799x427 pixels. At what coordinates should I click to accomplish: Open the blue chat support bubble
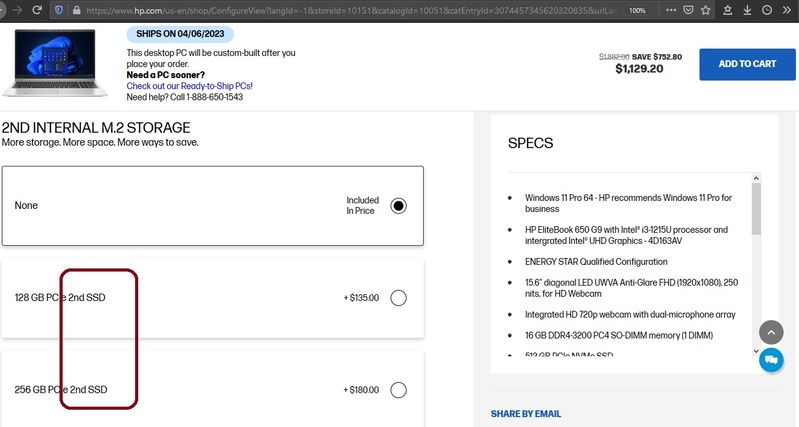click(x=771, y=360)
